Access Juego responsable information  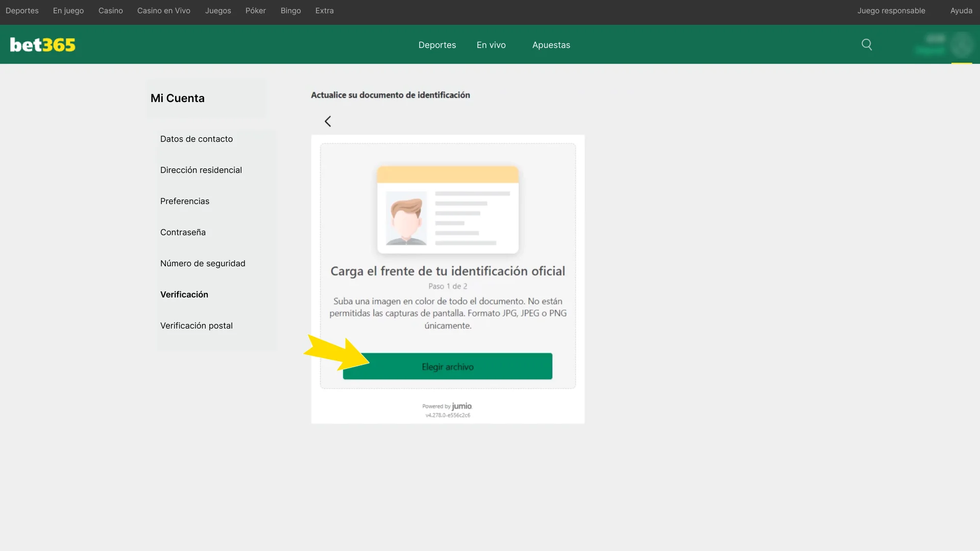click(x=892, y=10)
